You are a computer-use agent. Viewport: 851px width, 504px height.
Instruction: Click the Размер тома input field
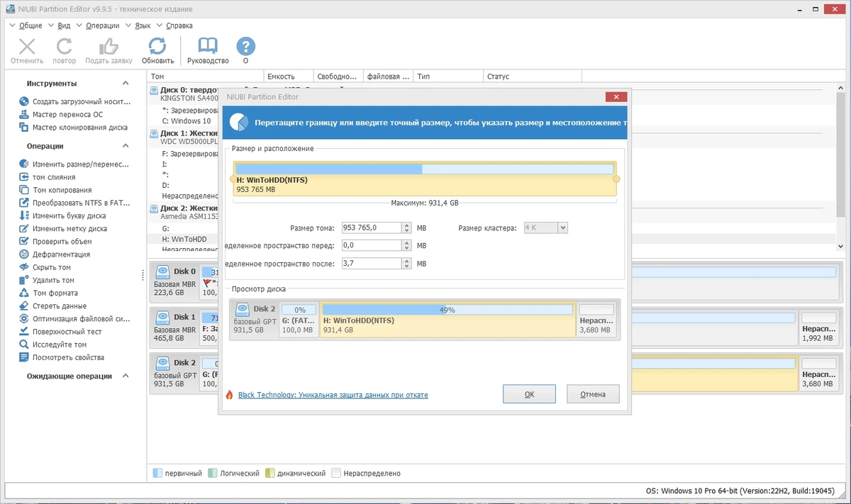point(372,228)
